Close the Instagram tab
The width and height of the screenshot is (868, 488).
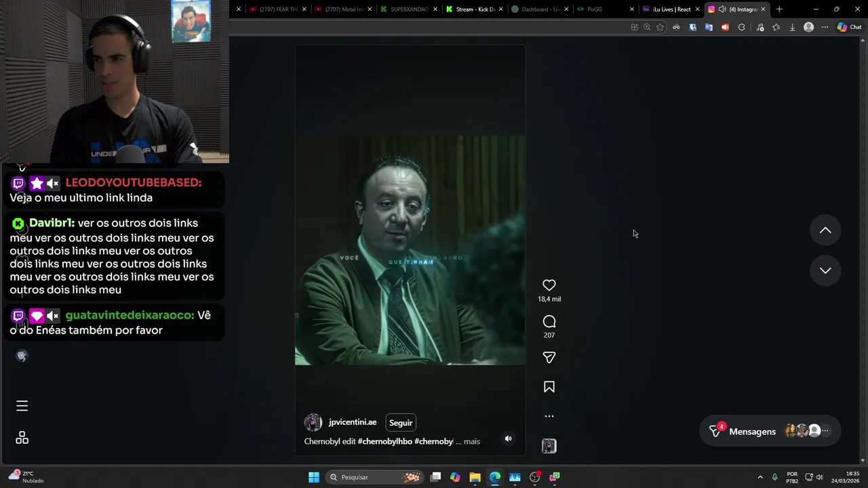(763, 9)
